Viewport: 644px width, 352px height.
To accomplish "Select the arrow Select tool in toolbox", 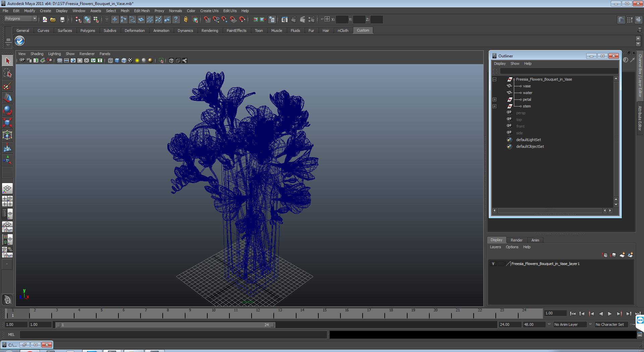I will (7, 61).
